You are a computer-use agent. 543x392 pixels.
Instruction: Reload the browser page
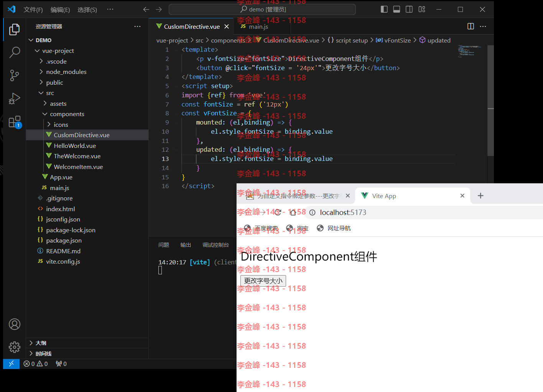click(x=278, y=212)
